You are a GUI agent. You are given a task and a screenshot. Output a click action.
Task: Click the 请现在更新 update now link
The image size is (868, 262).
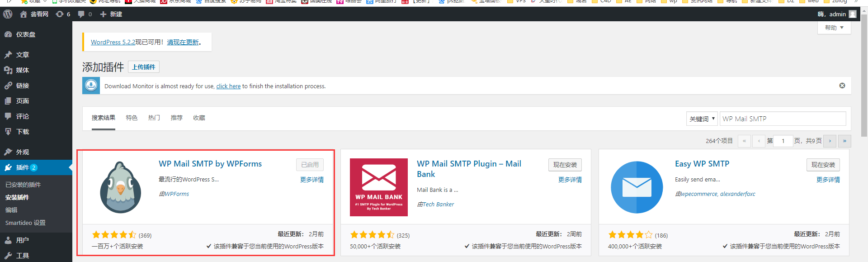[183, 42]
